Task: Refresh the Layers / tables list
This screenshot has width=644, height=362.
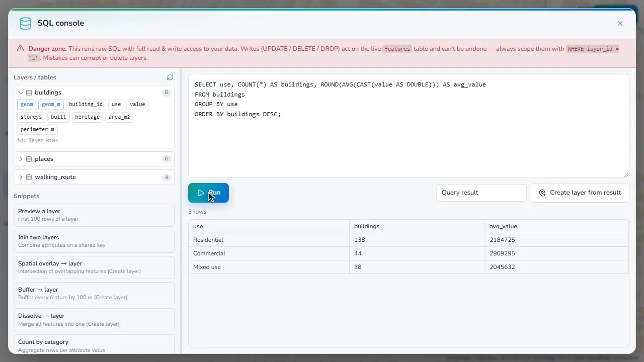Action: click(170, 77)
